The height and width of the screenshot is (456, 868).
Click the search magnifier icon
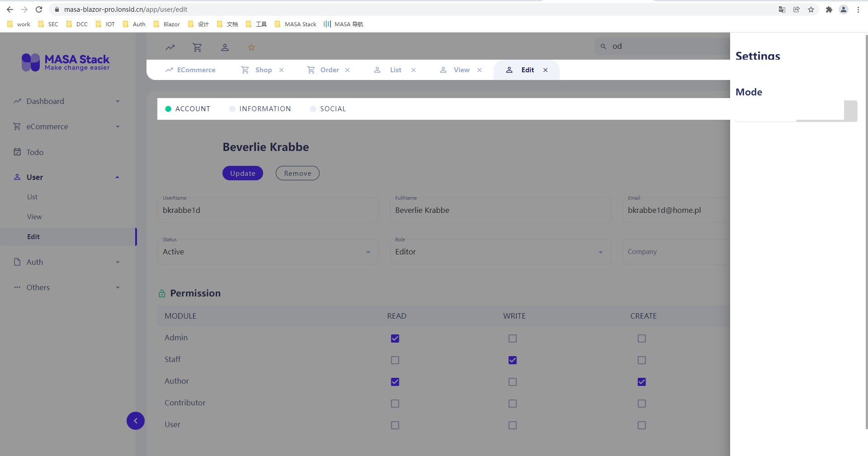[603, 46]
